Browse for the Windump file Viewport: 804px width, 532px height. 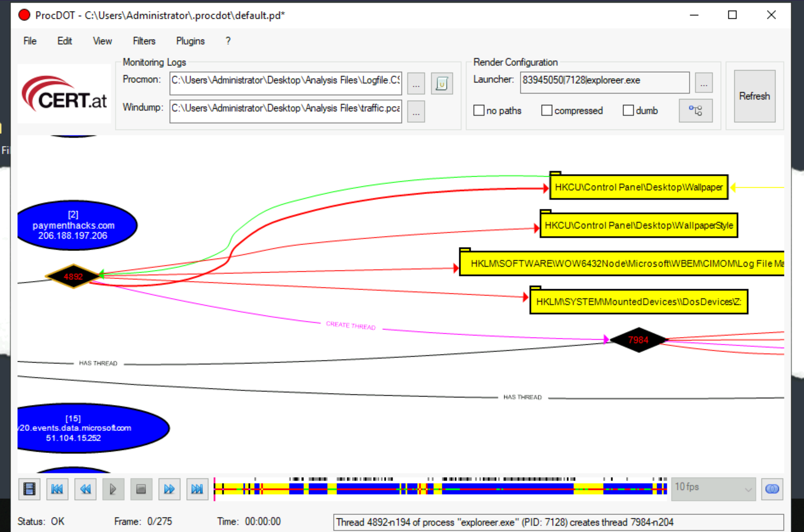tap(416, 111)
